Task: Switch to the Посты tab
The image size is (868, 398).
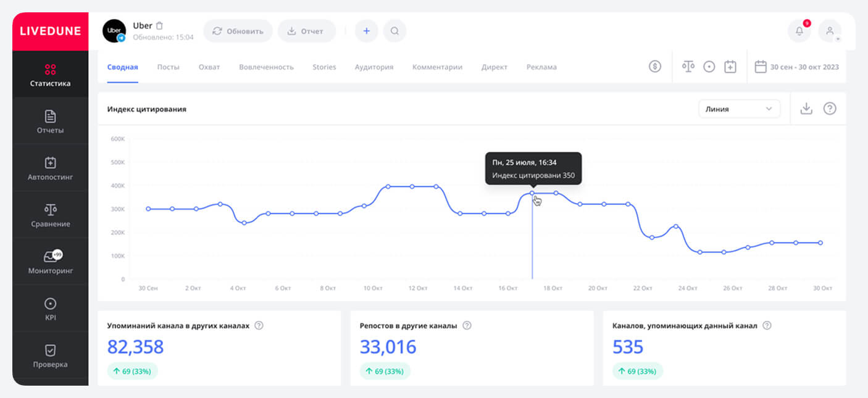Action: [x=168, y=67]
